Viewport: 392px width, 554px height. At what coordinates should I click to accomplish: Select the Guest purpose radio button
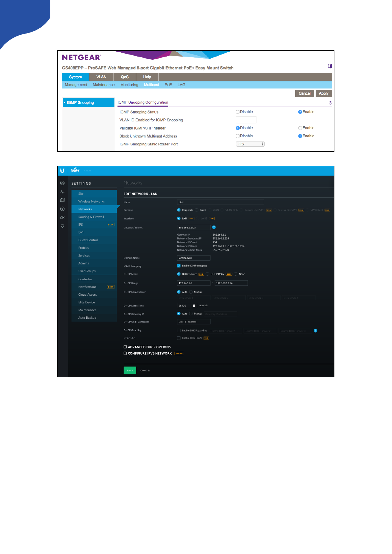pyautogui.click(x=196, y=210)
